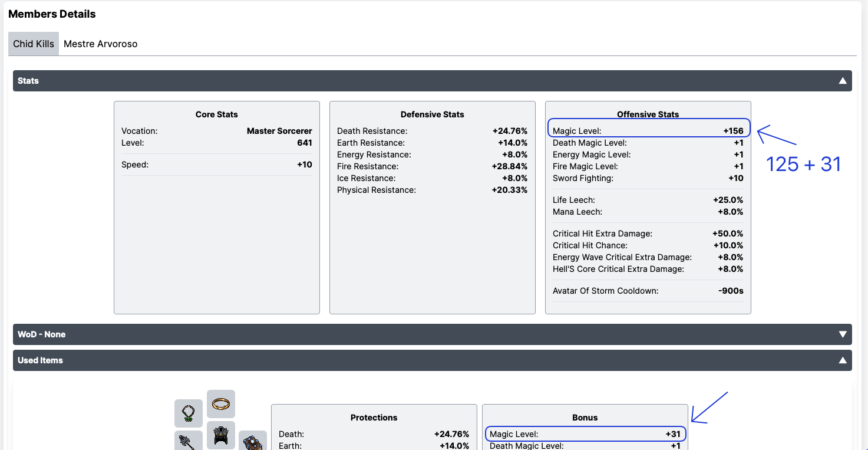This screenshot has width=868, height=450.
Task: Click the Level 641 value in Core Stats
Action: pos(305,143)
